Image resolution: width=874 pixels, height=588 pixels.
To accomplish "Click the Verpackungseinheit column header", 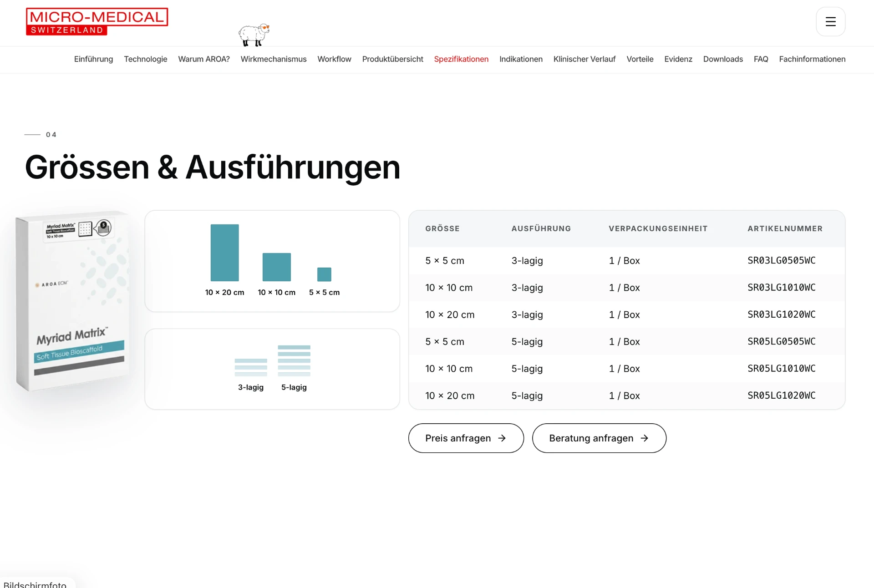I will click(658, 228).
